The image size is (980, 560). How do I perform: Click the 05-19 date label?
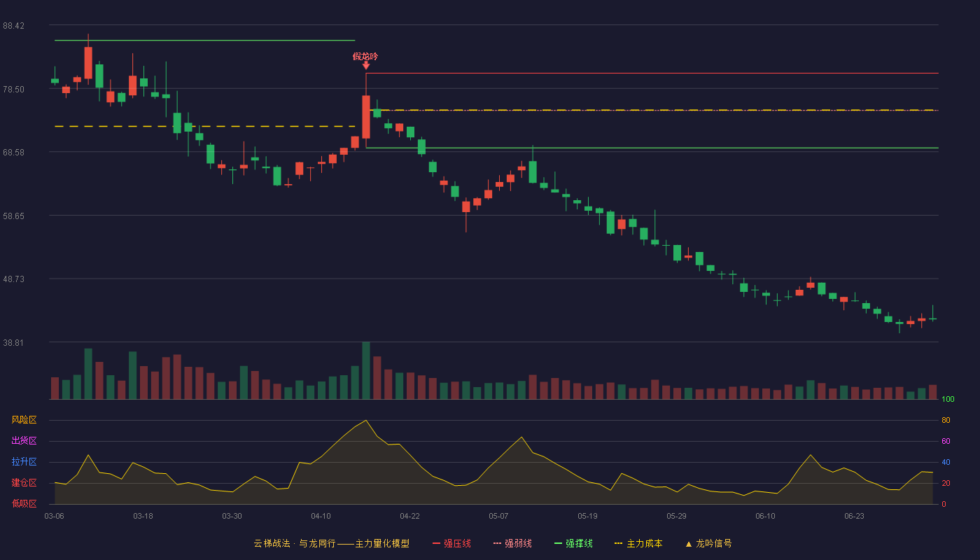pos(587,516)
